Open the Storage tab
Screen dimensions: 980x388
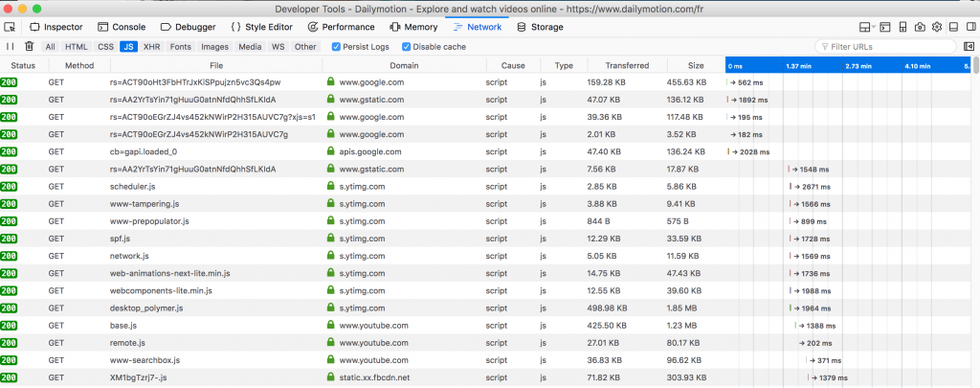coord(540,27)
